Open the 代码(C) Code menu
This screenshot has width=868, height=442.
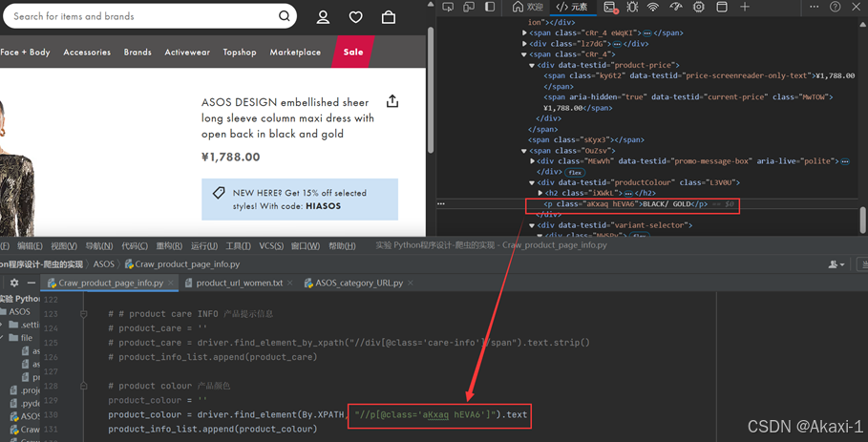coord(135,245)
